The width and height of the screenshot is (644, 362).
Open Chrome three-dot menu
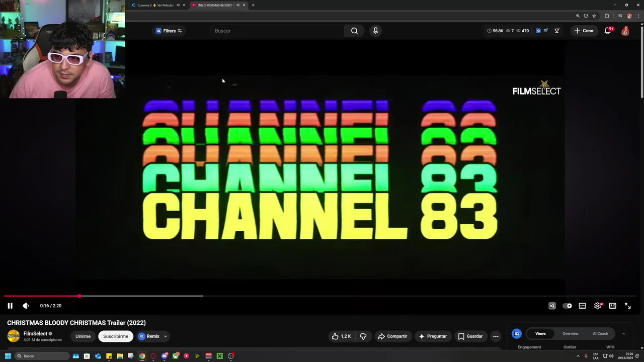coord(638,16)
